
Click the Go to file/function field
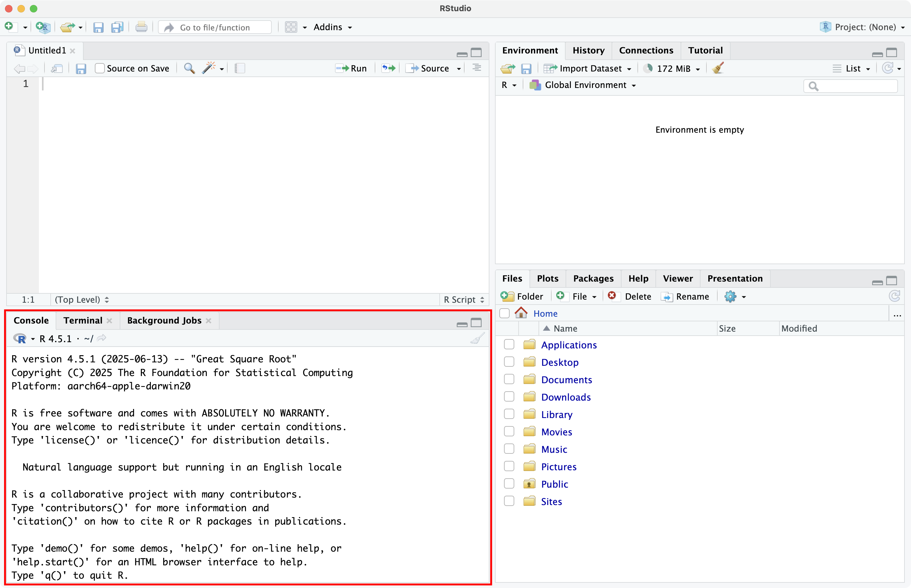pos(215,27)
